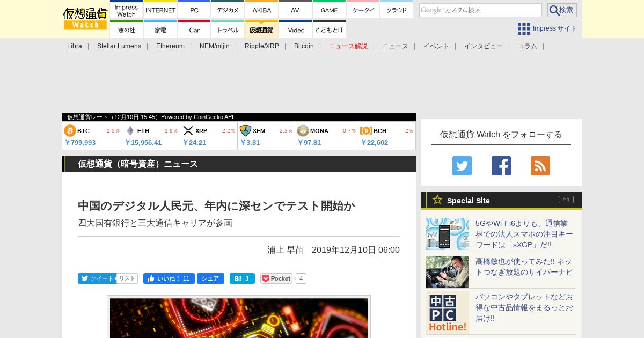644x338 pixels.
Task: Like the article with いいね！ button
Action: [x=169, y=278]
